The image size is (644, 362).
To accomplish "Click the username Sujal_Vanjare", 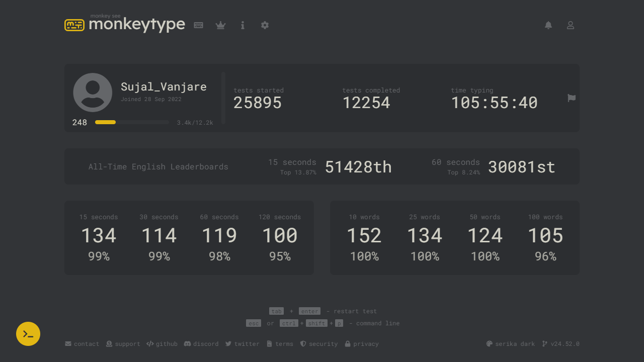I will [x=164, y=86].
